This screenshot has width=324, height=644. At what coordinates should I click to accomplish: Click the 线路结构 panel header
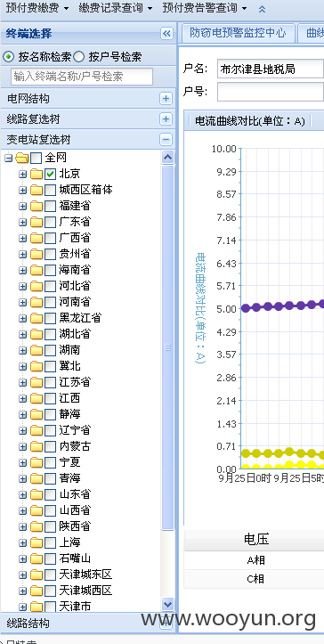(88, 624)
